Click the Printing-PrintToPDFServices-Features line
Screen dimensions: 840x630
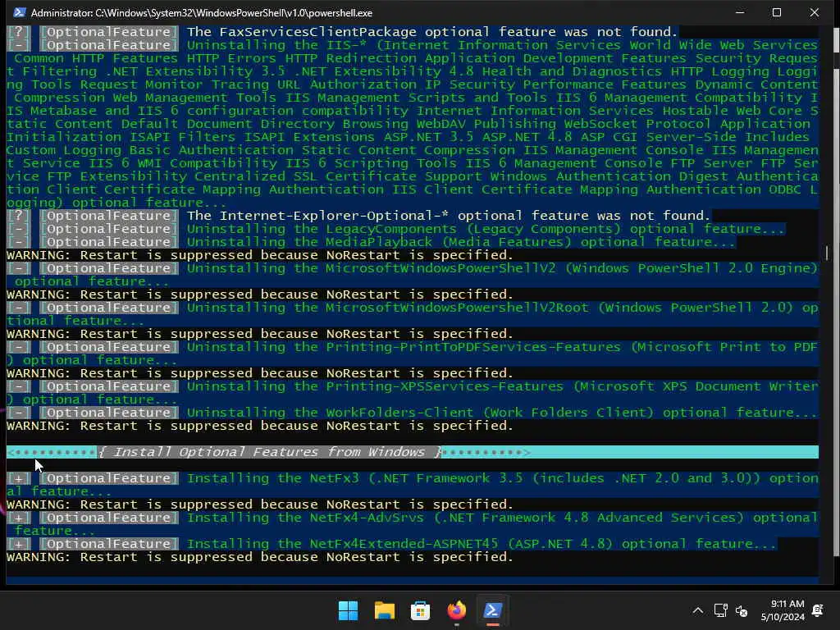[413, 354]
